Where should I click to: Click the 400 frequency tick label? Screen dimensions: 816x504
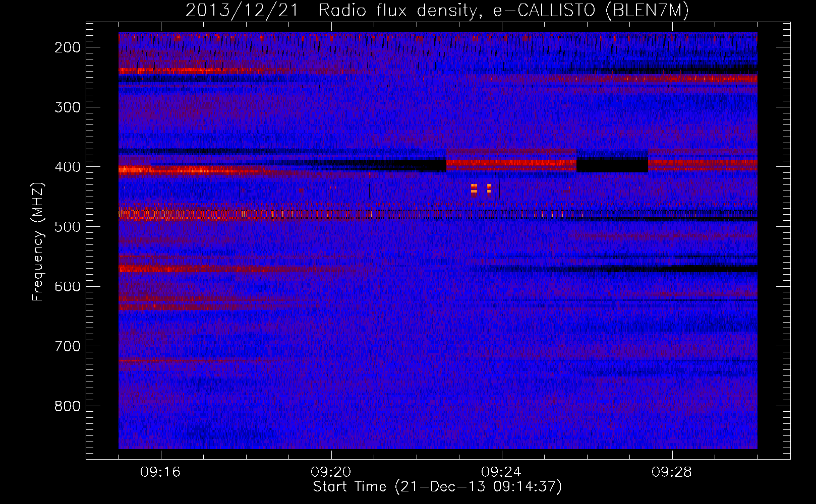67,167
